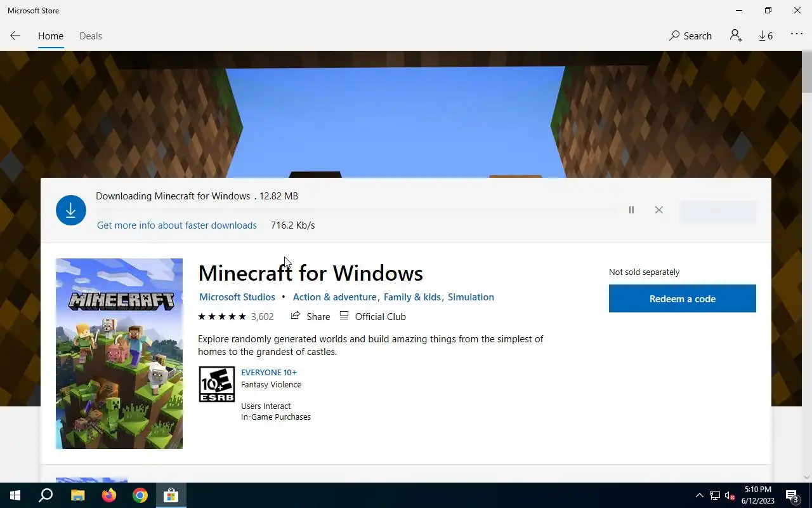Image resolution: width=812 pixels, height=508 pixels.
Task: Click the 716.2 Kb/s download speed
Action: [292, 225]
